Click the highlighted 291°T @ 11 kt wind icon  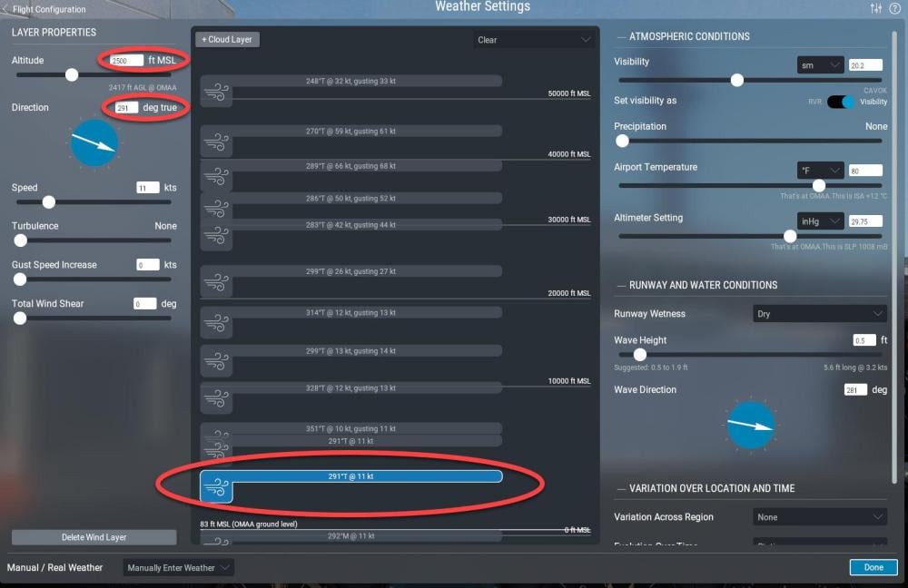(217, 487)
